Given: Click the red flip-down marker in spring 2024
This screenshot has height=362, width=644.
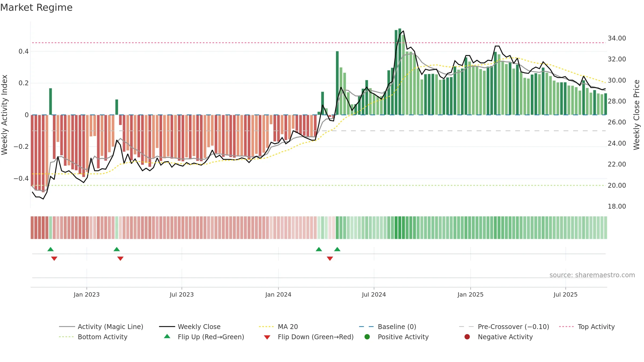Looking at the screenshot, I should pos(330,258).
